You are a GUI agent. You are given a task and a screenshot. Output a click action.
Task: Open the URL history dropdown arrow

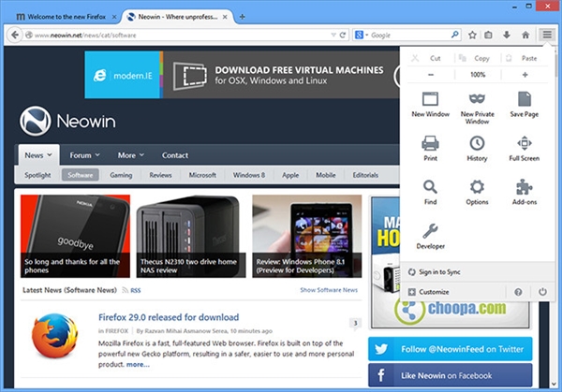[x=333, y=35]
